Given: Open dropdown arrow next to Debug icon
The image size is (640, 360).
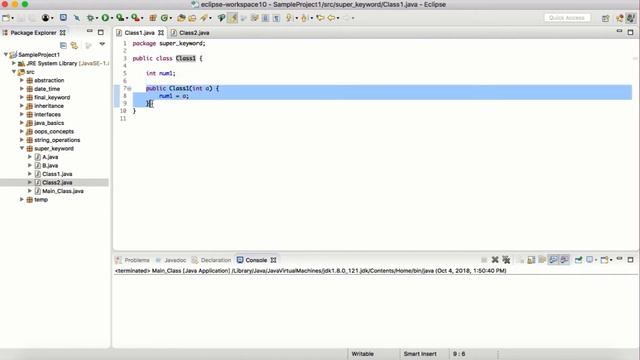Looking at the screenshot, I should pos(96,18).
